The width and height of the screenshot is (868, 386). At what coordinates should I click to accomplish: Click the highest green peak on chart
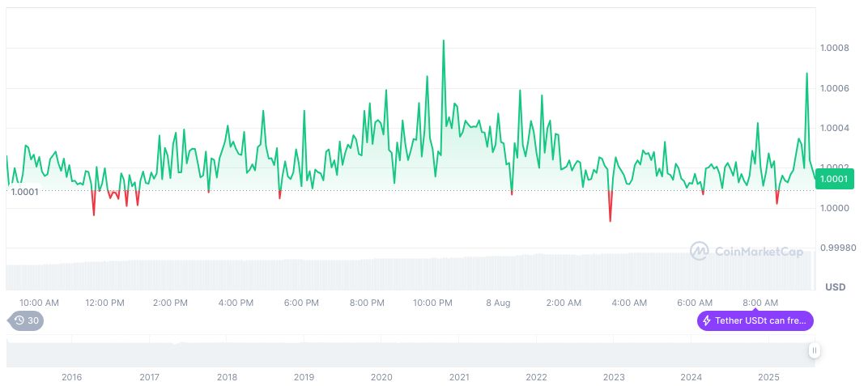click(443, 40)
